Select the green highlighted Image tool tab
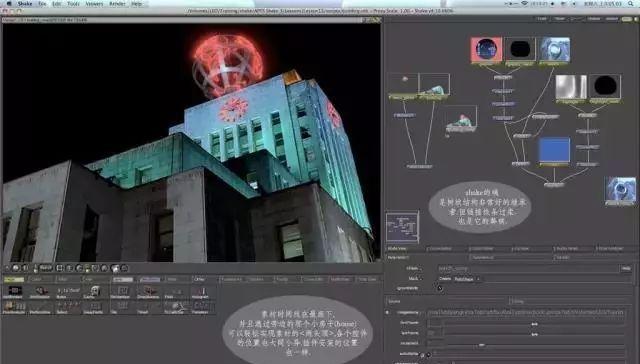The width and height of the screenshot is (640, 364). pyautogui.click(x=14, y=280)
